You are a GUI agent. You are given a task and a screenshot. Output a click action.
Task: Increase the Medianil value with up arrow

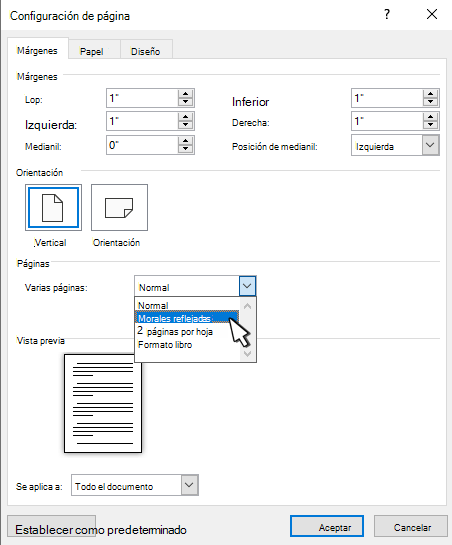186,141
